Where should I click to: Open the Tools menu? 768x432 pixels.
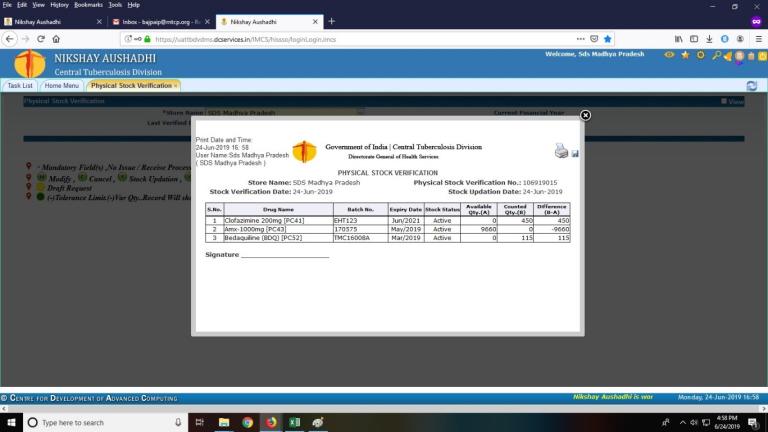point(115,5)
